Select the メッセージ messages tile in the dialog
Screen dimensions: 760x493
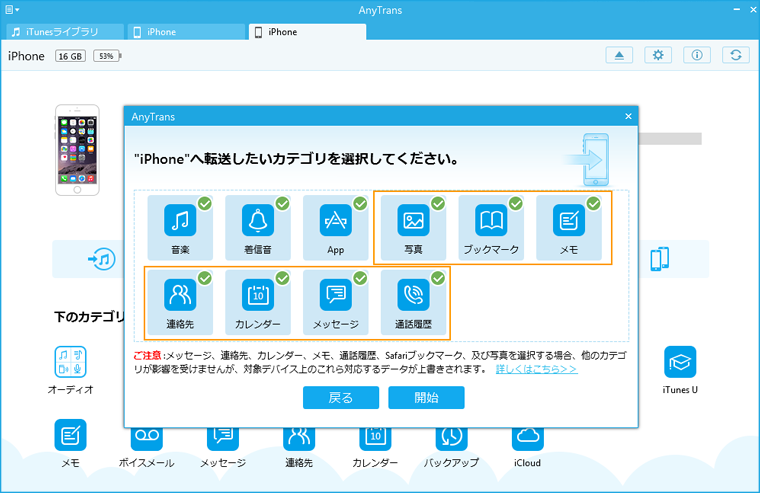pos(335,302)
